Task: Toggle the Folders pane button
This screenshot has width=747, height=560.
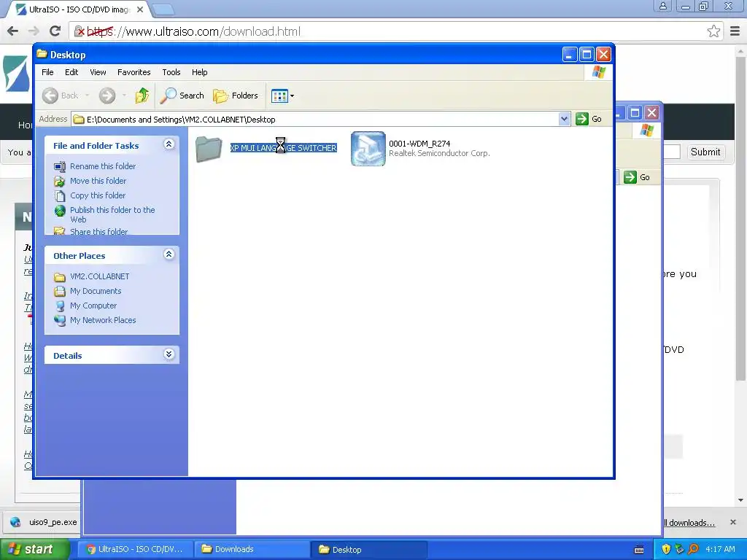Action: pyautogui.click(x=236, y=96)
